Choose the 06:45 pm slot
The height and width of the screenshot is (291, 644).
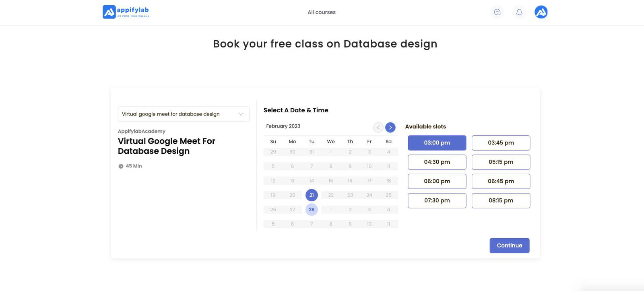tap(501, 182)
